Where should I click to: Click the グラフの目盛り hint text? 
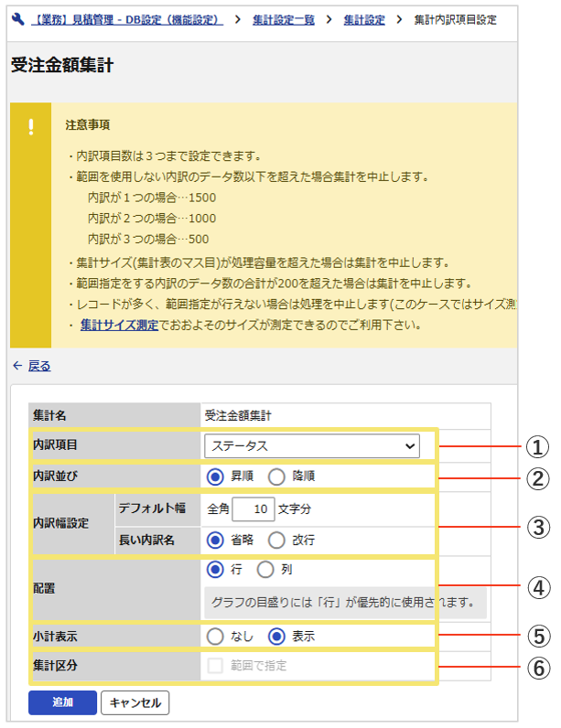[342, 603]
